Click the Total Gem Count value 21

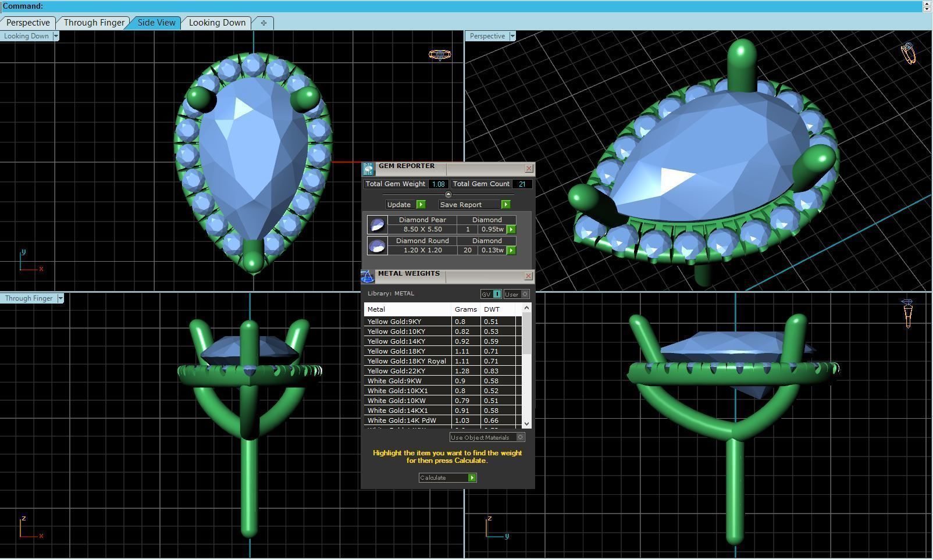tap(522, 184)
